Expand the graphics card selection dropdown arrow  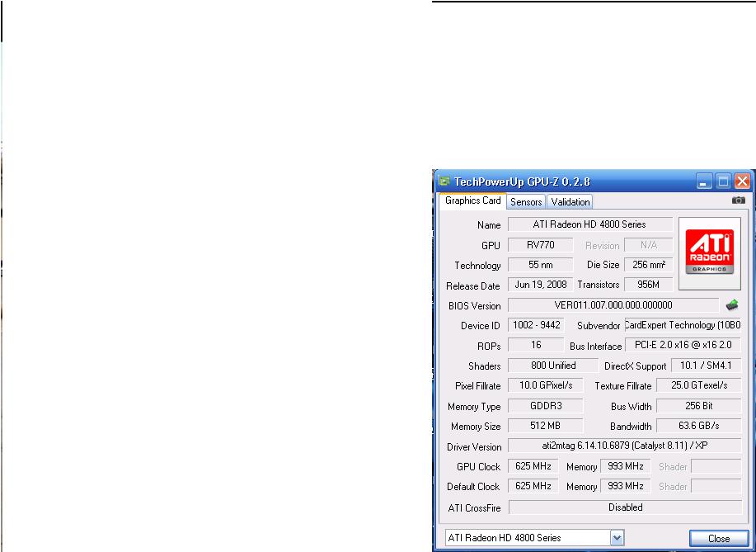point(617,537)
